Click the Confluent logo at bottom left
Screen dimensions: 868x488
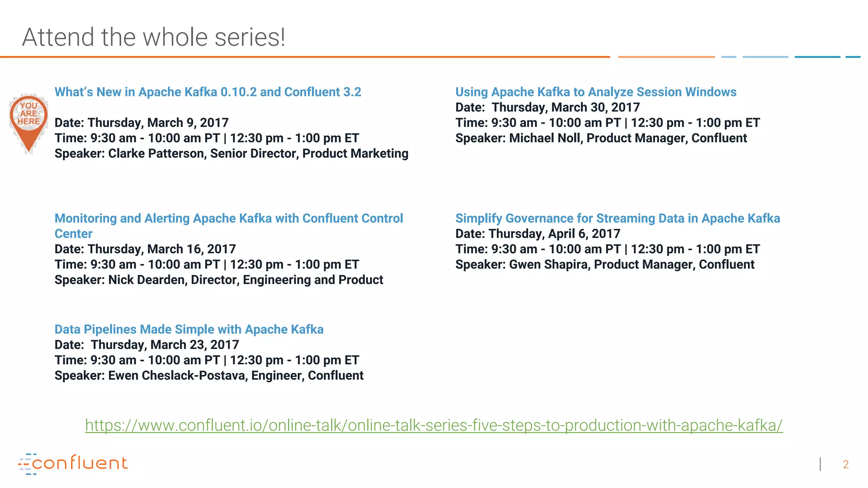(73, 463)
